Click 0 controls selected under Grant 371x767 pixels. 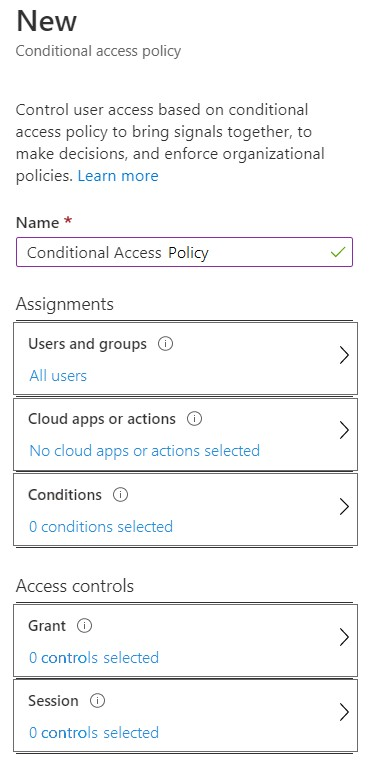coord(93,657)
